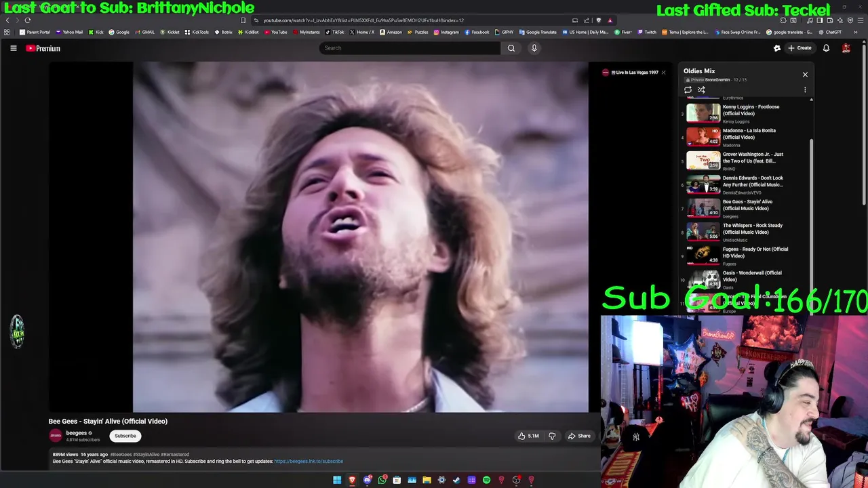Click the Share button
This screenshot has width=868, height=488.
click(579, 436)
